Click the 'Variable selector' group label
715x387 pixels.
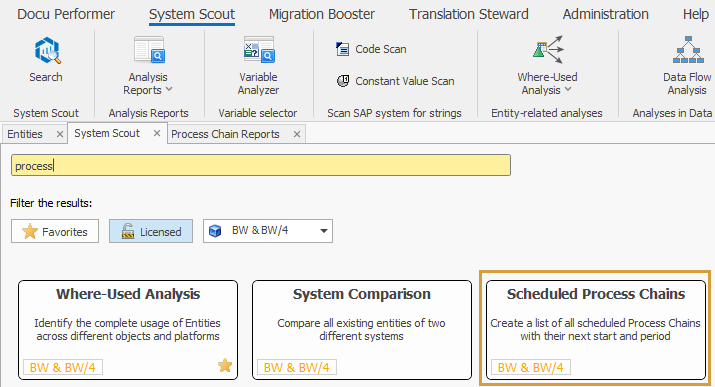click(258, 113)
